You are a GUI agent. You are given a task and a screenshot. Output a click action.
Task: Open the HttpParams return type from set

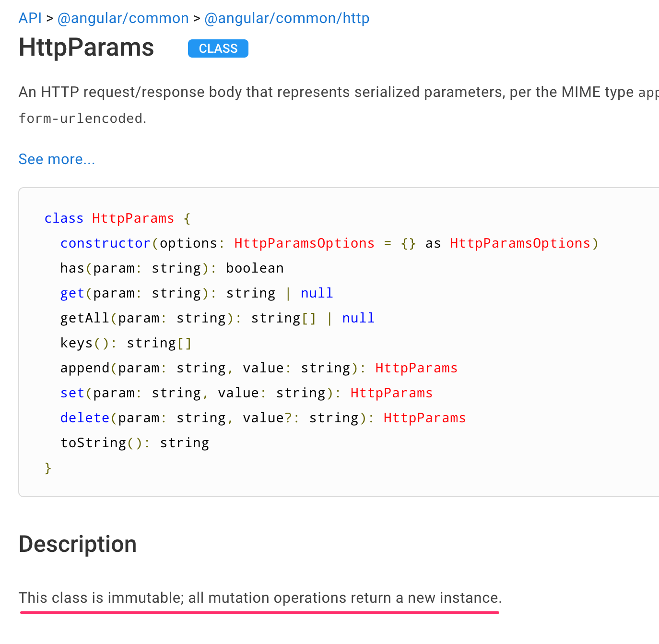(391, 393)
